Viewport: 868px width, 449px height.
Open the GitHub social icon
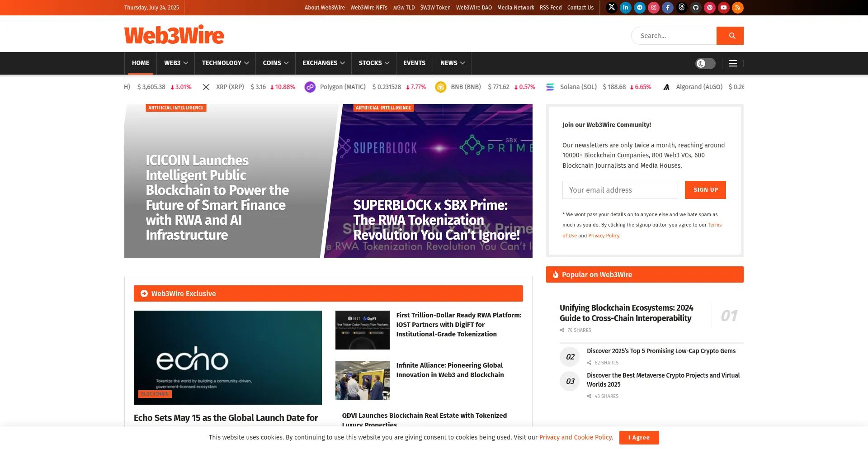click(x=696, y=7)
